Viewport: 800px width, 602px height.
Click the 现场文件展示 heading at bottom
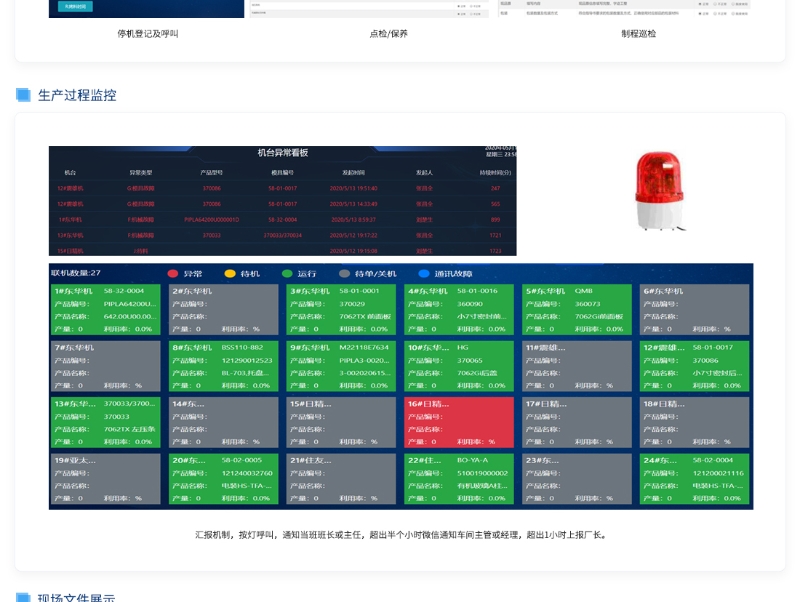[77, 597]
